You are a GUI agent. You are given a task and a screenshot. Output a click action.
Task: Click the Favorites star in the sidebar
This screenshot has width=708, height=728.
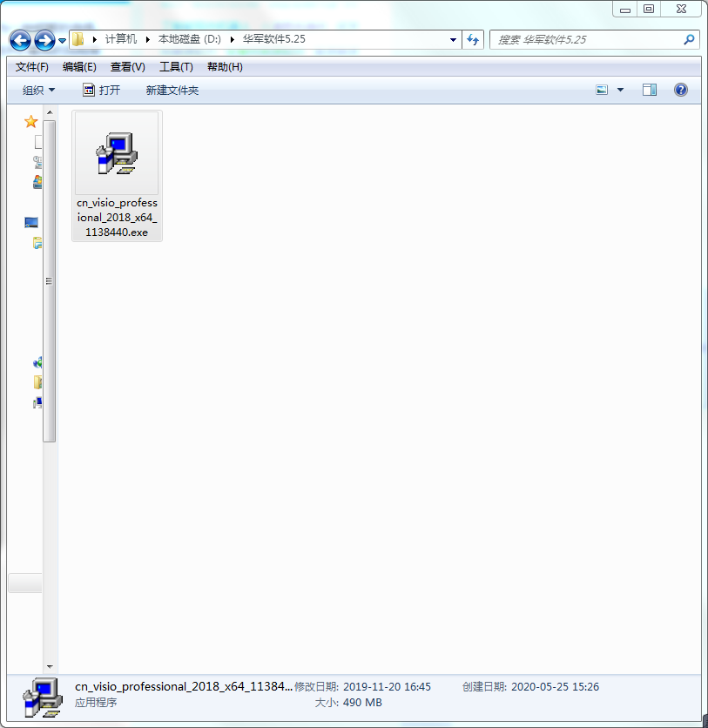(32, 121)
